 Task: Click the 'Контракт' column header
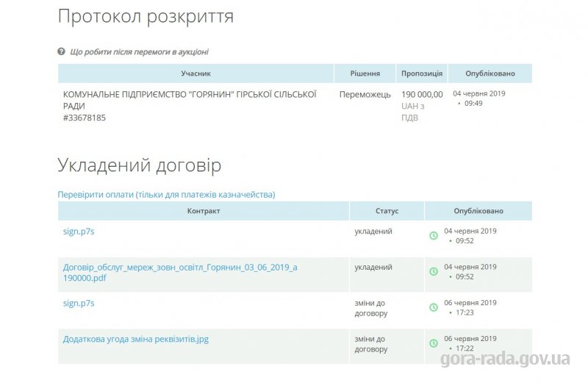click(x=204, y=211)
